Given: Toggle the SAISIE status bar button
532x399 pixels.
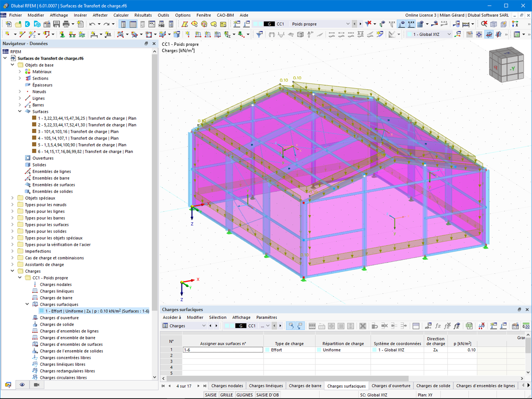Looking at the screenshot, I should coord(211,395).
